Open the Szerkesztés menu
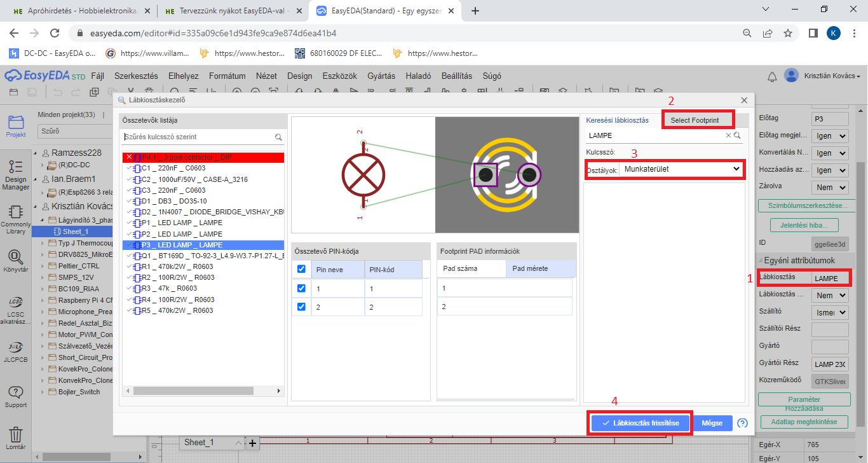The image size is (868, 463). pos(136,76)
